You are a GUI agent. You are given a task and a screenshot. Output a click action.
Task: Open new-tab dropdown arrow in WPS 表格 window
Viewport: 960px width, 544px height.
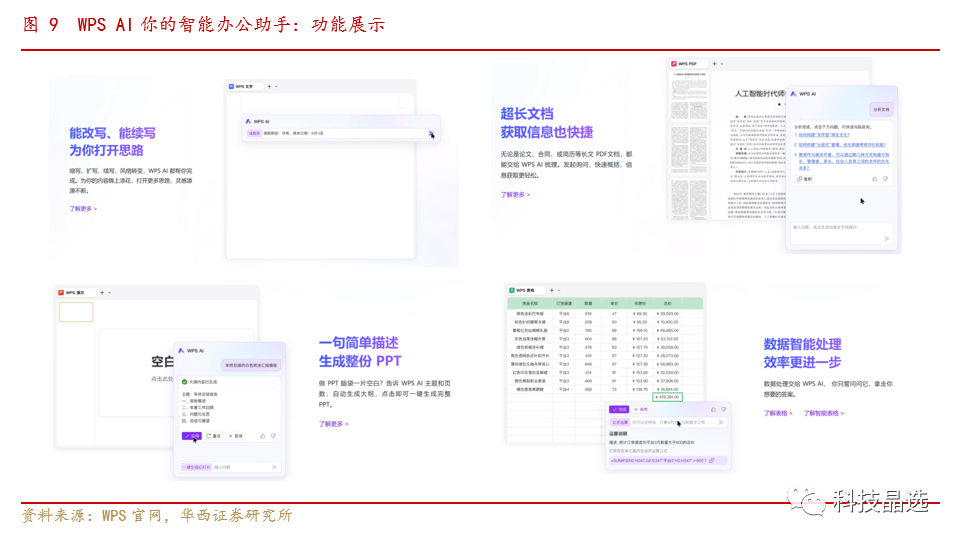[x=559, y=290]
